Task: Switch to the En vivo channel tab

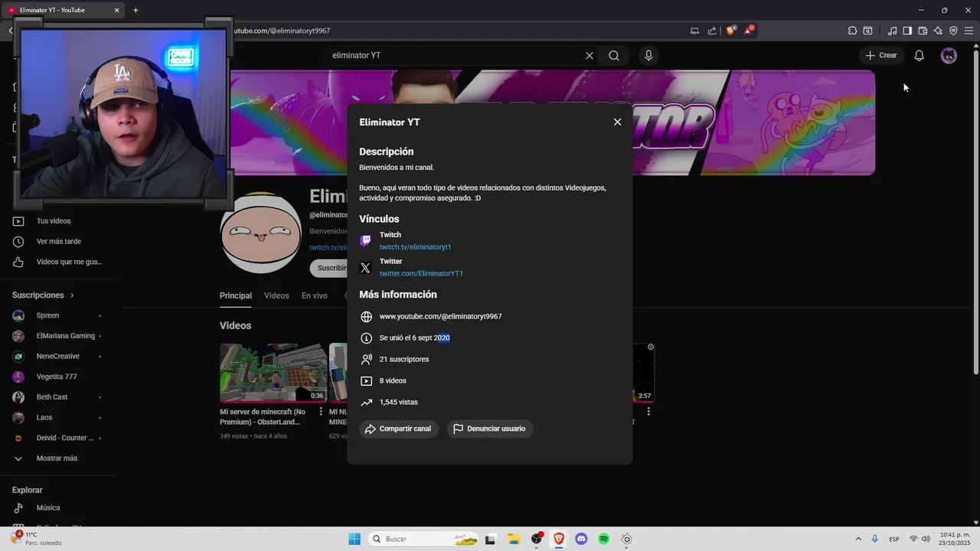Action: click(314, 295)
